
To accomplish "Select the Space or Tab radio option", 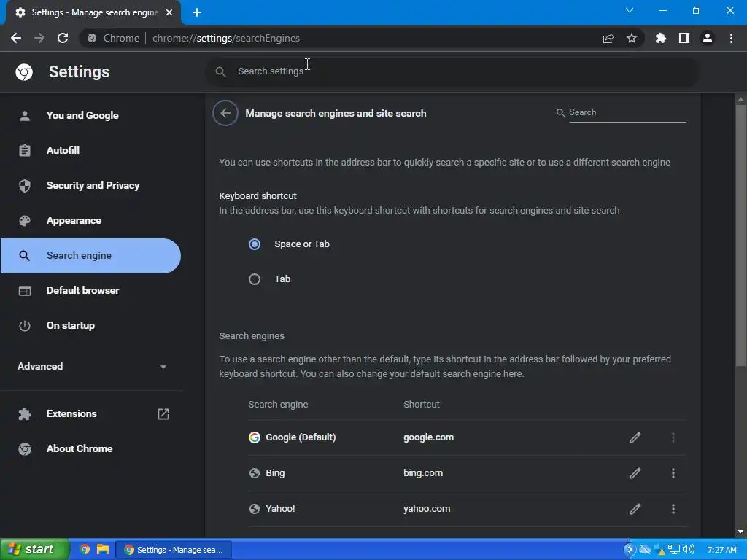I will tap(255, 244).
